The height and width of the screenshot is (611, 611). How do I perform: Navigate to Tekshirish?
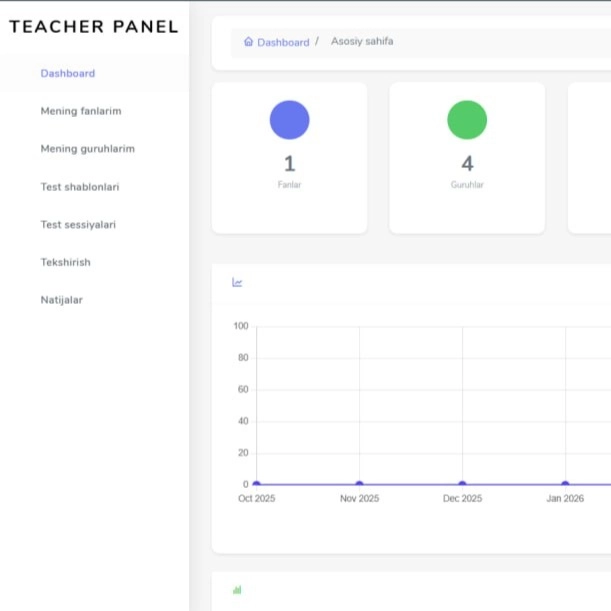pos(65,262)
